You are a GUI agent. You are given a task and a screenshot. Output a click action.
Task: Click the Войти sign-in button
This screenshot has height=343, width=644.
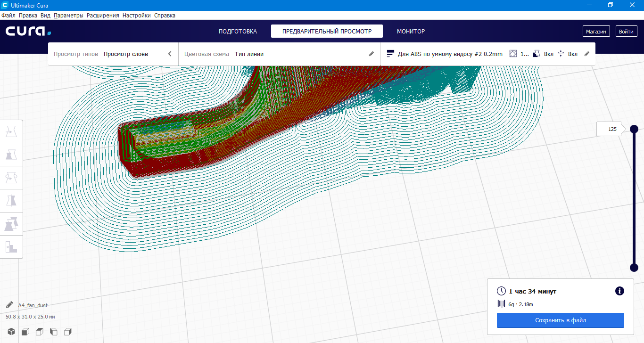click(626, 32)
